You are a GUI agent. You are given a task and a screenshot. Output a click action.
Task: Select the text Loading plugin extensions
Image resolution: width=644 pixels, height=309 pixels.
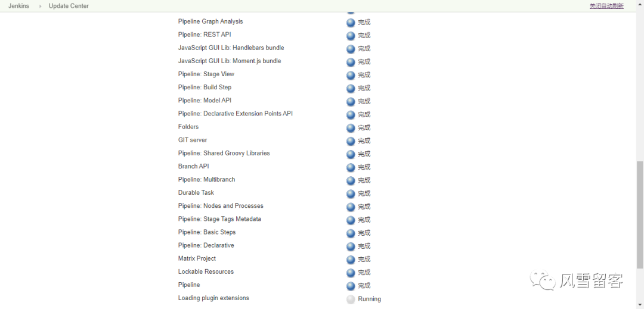pyautogui.click(x=213, y=298)
